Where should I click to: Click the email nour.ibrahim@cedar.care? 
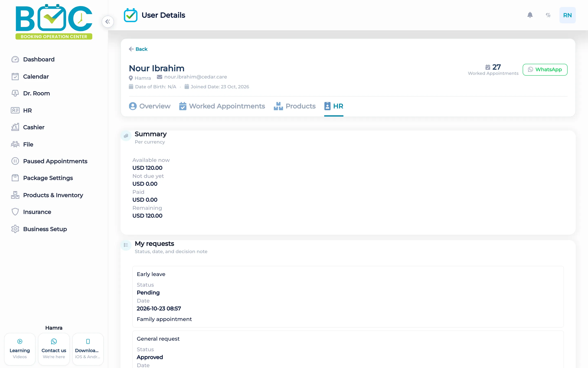point(196,77)
